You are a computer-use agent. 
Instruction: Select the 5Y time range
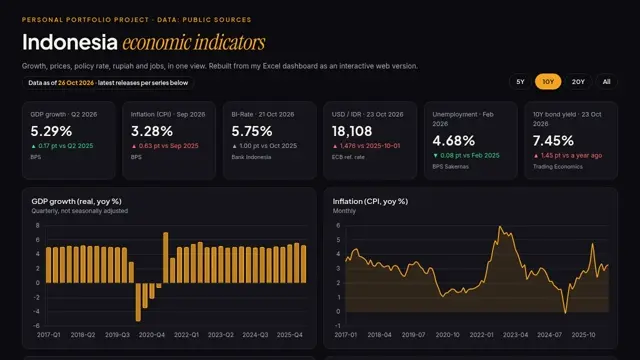[x=520, y=82]
